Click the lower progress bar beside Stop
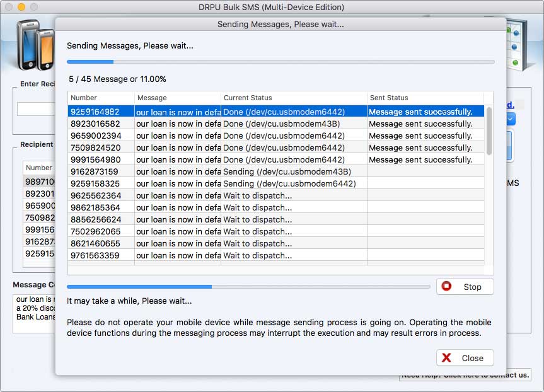This screenshot has width=544, height=392. click(248, 287)
